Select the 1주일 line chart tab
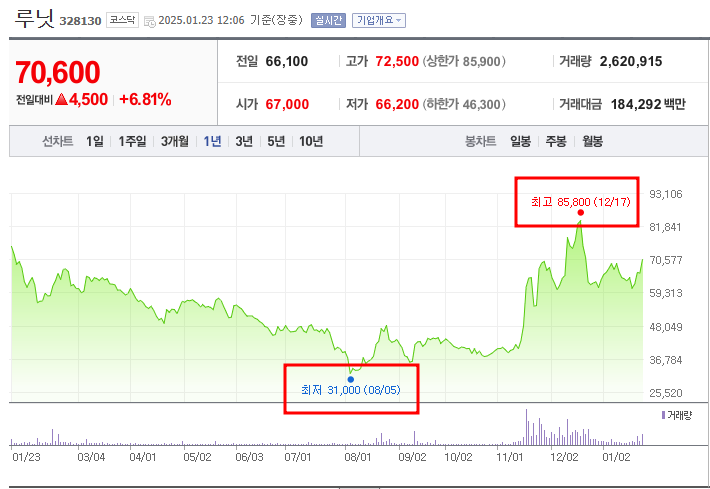Viewport: 710px width, 489px height. pyautogui.click(x=132, y=141)
